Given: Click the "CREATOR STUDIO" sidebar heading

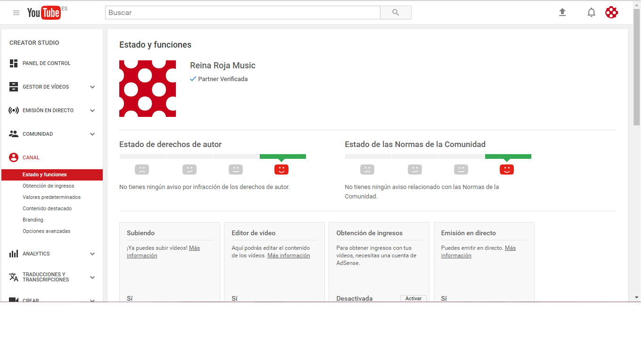Looking at the screenshot, I should click(34, 43).
